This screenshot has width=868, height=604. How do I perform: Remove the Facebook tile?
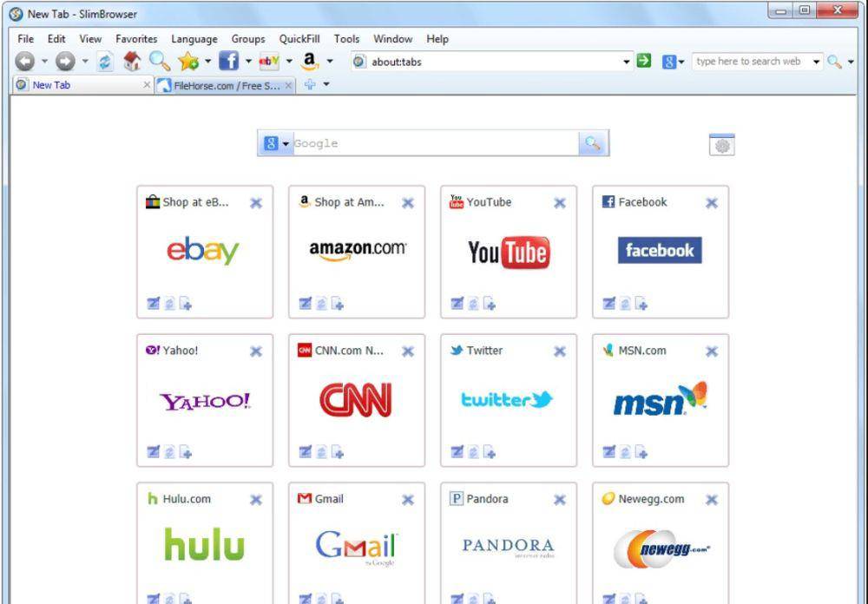click(712, 202)
